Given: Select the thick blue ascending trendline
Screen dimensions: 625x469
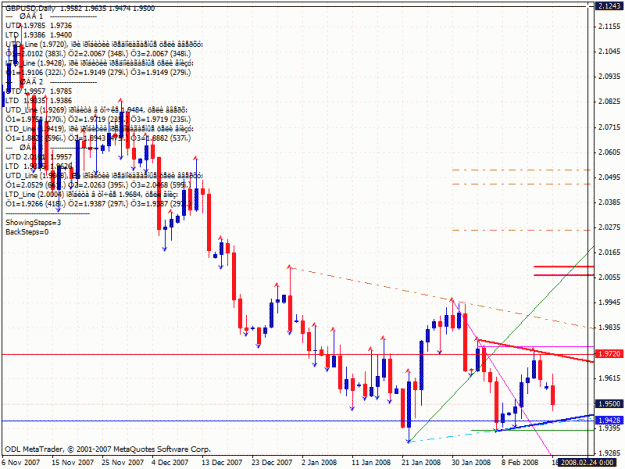Looking at the screenshot, I should 544,423.
